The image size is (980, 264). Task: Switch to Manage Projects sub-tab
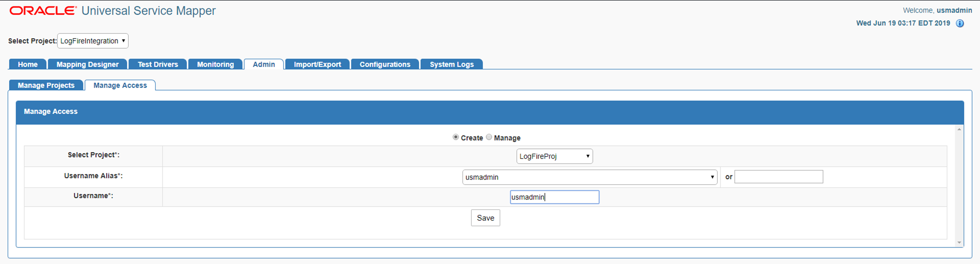[x=46, y=85]
